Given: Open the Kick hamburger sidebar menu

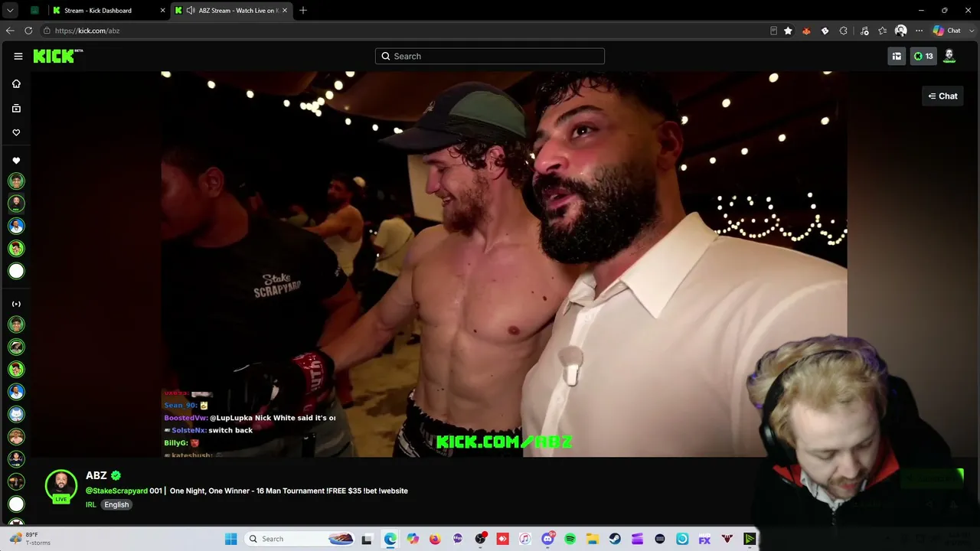Looking at the screenshot, I should pos(18,56).
